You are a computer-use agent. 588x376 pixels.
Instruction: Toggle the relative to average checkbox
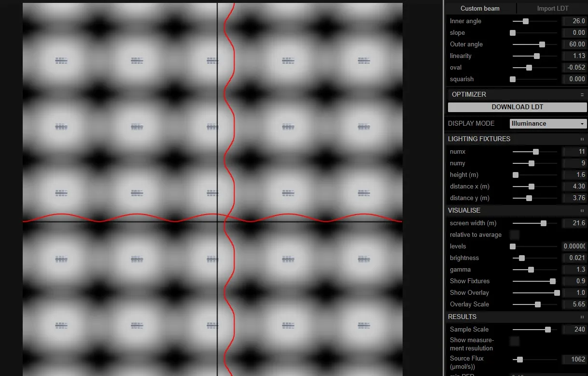515,235
